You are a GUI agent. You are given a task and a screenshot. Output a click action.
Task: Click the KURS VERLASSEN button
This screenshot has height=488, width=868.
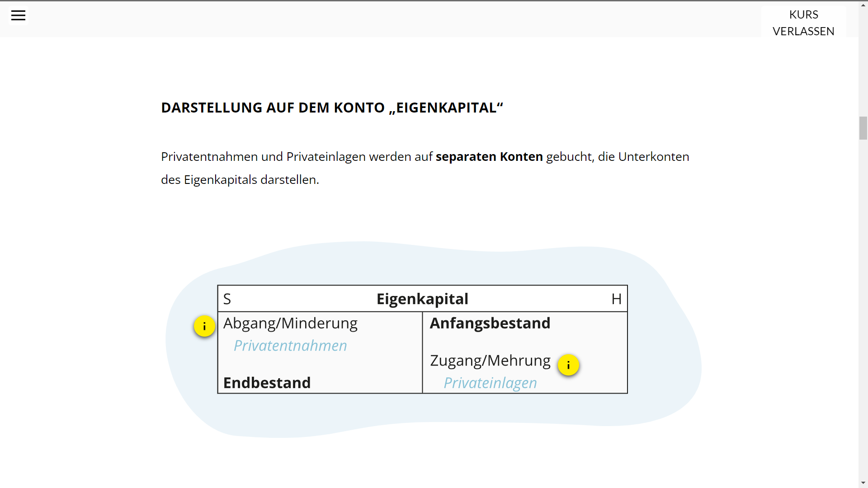coord(803,23)
